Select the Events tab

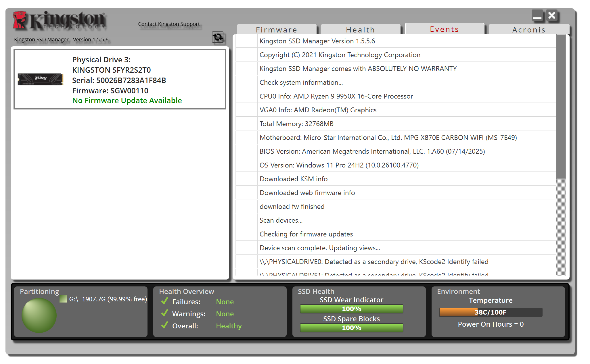(x=445, y=29)
